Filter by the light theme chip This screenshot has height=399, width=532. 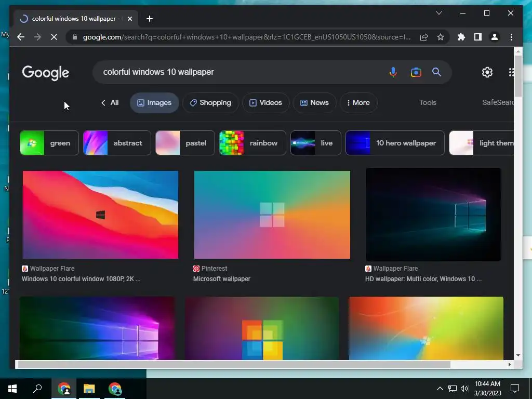(x=482, y=143)
